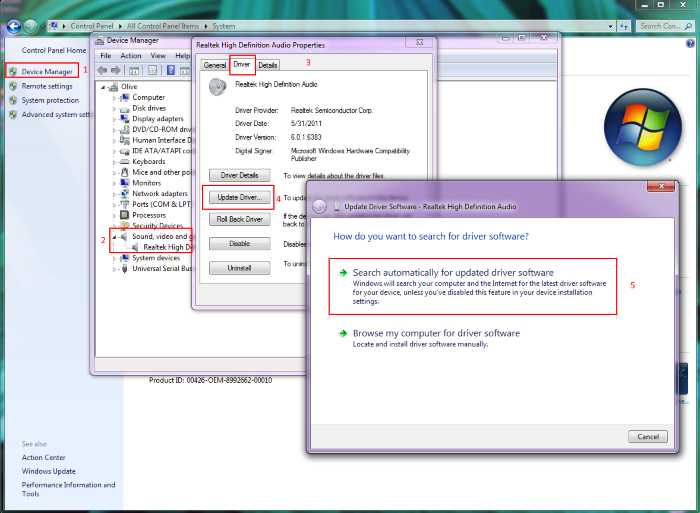Click the Uninstall button in driver properties
The height and width of the screenshot is (513, 700).
pos(239,268)
